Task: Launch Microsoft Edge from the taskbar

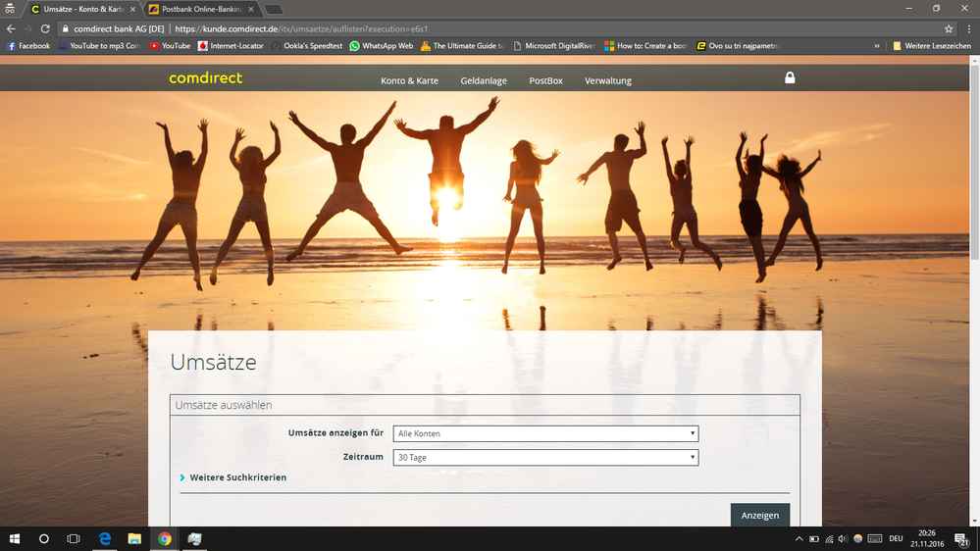Action: (x=104, y=538)
